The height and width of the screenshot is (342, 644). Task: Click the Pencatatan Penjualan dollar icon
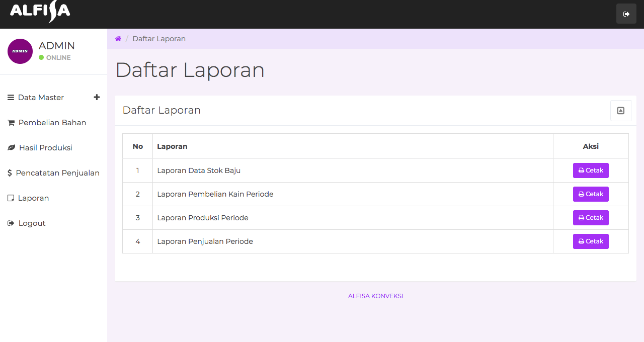[x=10, y=173]
